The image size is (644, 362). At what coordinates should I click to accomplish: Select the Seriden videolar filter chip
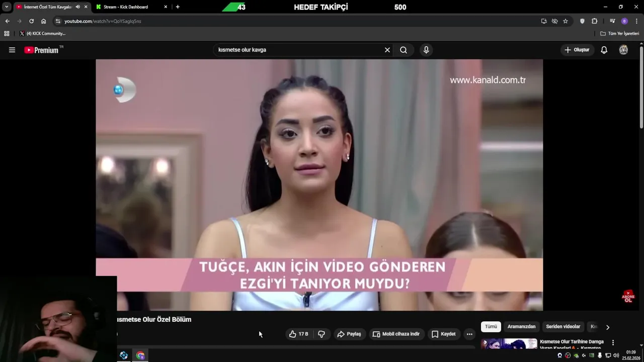coord(563,327)
